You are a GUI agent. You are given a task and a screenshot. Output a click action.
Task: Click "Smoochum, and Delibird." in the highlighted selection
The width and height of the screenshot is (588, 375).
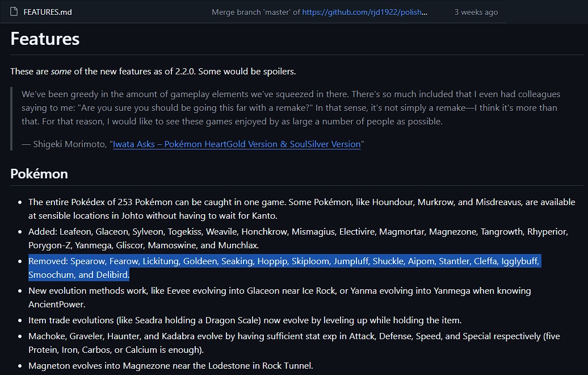pos(79,275)
